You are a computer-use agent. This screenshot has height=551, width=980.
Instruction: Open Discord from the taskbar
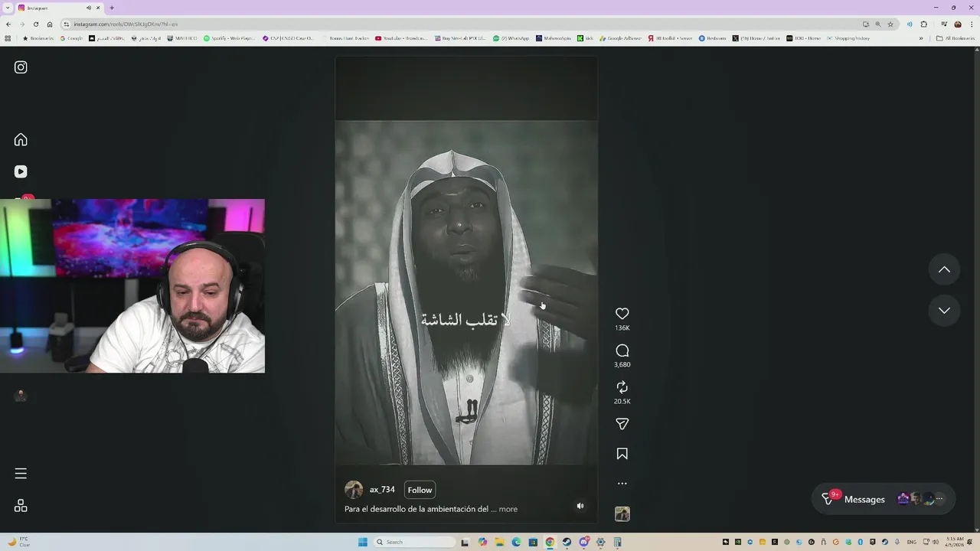point(583,542)
